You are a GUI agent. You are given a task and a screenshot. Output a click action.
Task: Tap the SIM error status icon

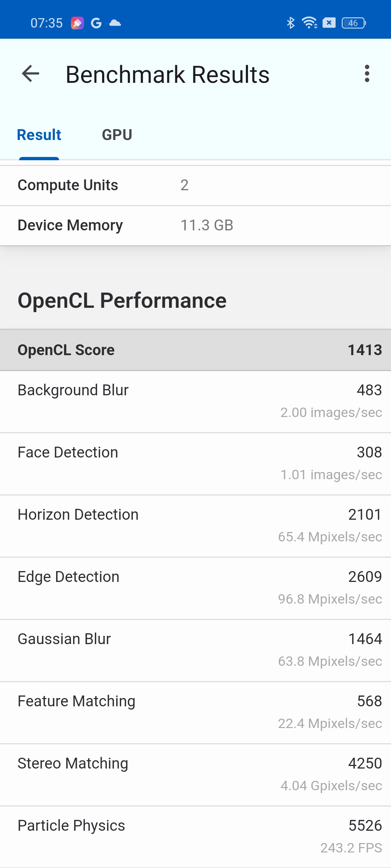[x=329, y=23]
